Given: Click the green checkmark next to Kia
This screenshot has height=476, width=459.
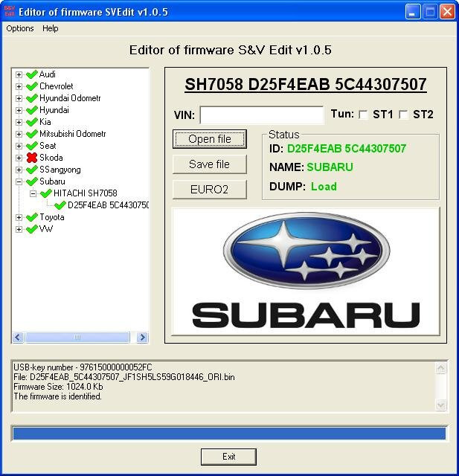Looking at the screenshot, I should tap(32, 122).
